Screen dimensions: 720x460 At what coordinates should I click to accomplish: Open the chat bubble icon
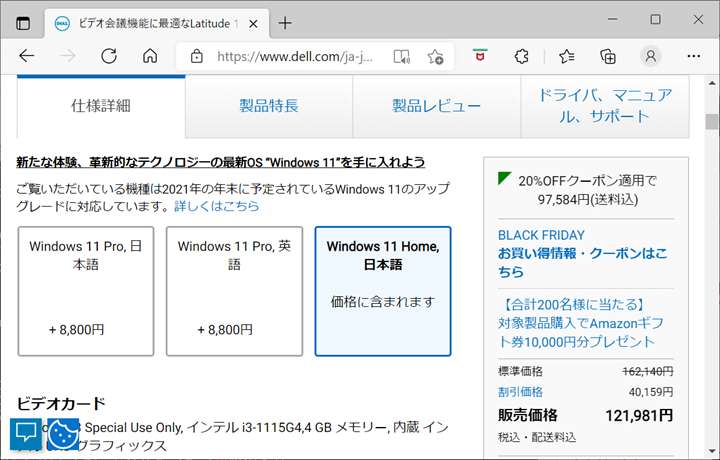[x=26, y=434]
